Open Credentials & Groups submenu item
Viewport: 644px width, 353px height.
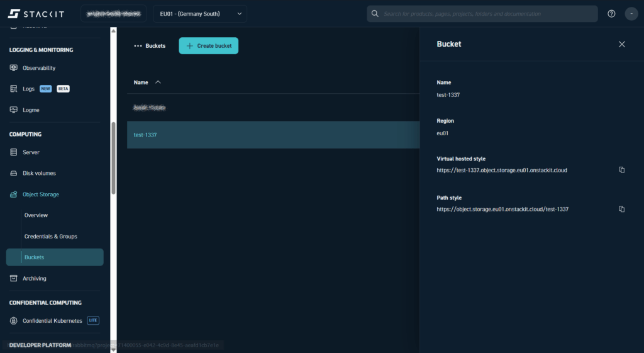click(50, 236)
